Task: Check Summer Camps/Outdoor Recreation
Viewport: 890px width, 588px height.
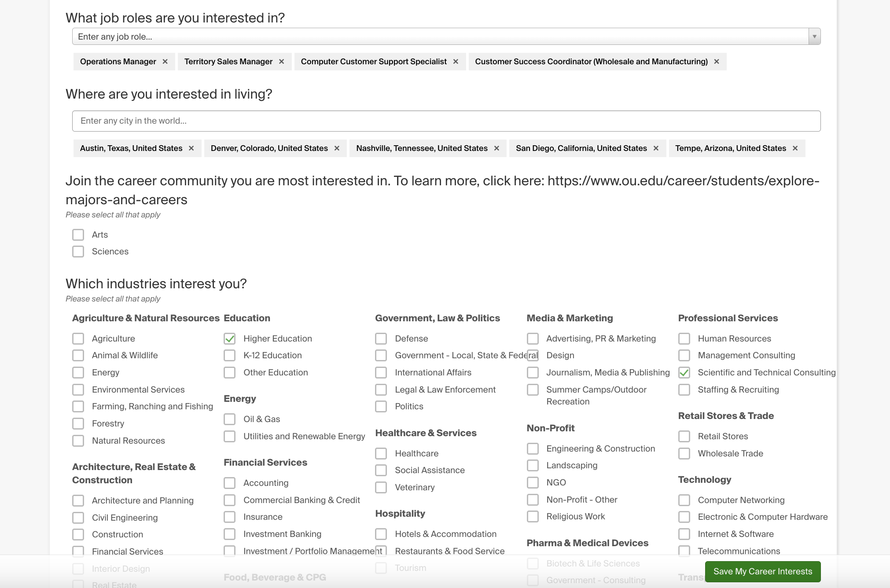Action: point(533,390)
